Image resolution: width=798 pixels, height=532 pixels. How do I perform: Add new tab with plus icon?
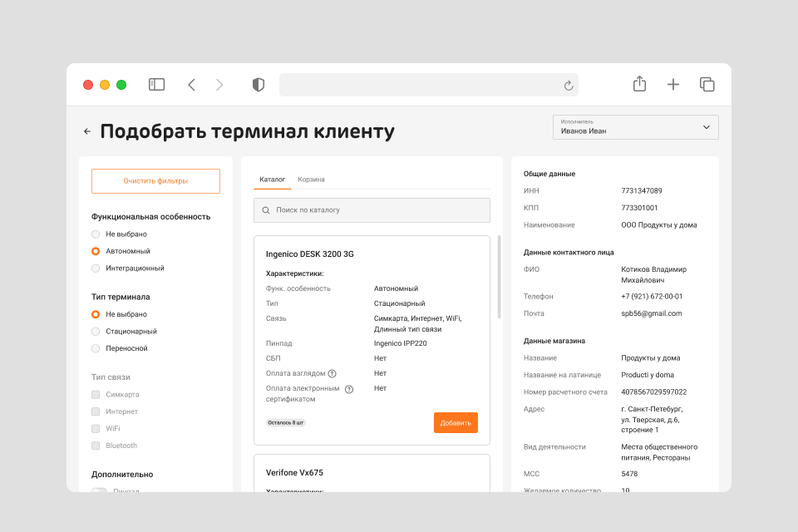point(672,85)
